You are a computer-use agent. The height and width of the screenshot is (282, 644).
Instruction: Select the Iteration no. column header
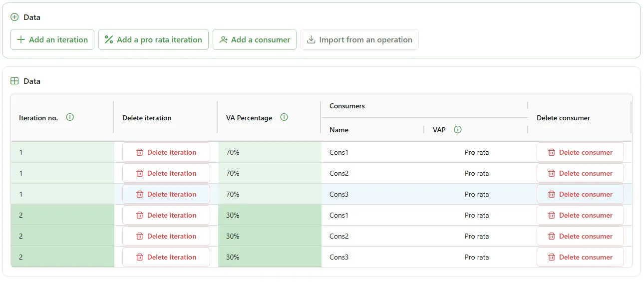click(38, 118)
